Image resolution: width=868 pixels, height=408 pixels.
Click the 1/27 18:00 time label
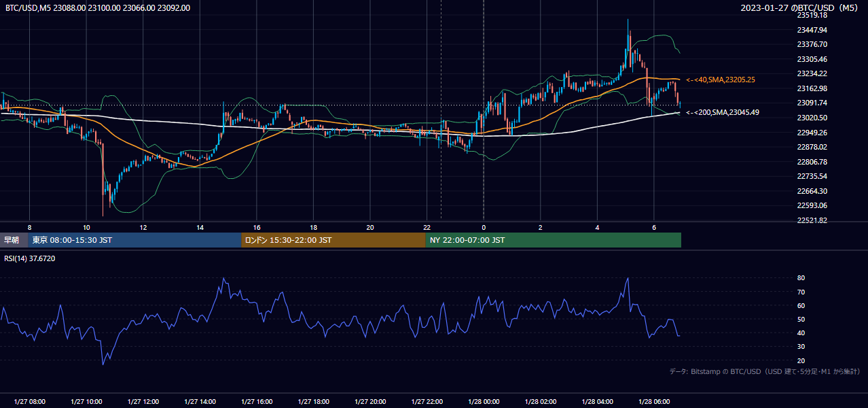[x=313, y=402]
